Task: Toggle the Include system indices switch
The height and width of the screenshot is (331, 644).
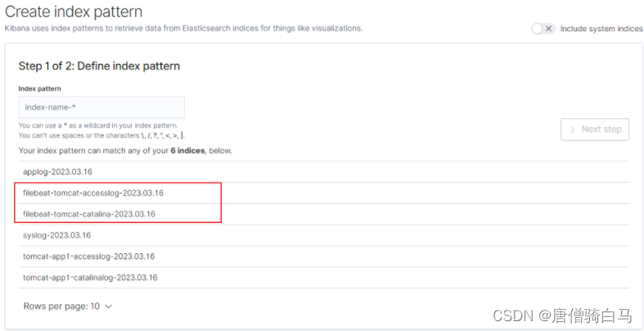Action: 543,29
